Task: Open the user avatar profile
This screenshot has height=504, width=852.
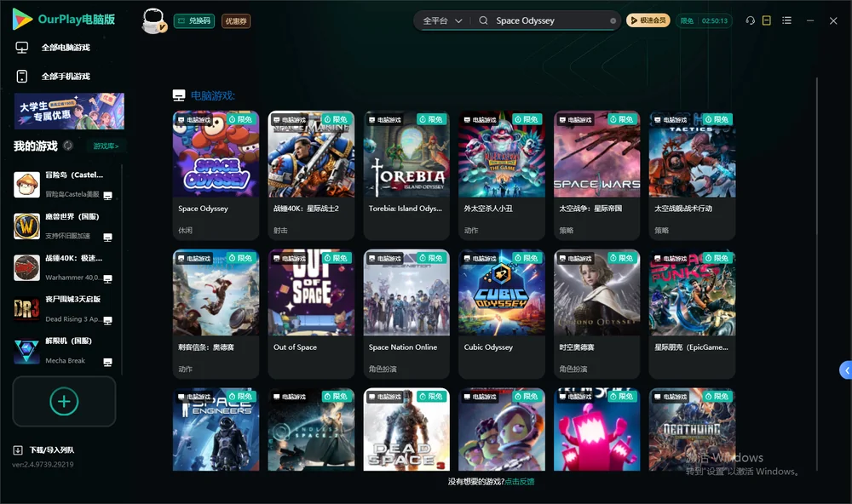Action: point(153,20)
